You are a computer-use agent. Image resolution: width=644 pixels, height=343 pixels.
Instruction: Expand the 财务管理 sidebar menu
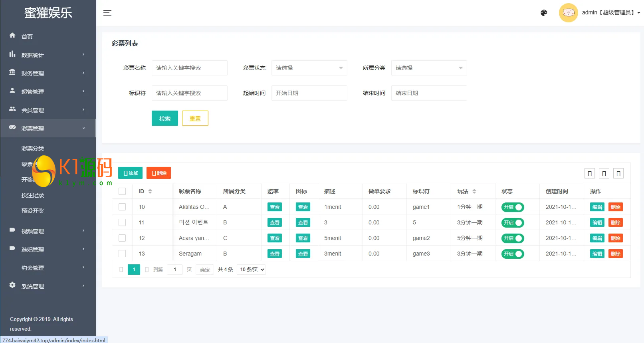(48, 73)
